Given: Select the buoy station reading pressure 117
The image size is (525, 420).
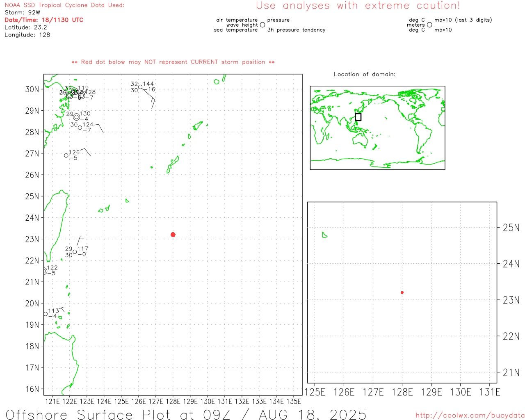Looking at the screenshot, I should pos(75,252).
